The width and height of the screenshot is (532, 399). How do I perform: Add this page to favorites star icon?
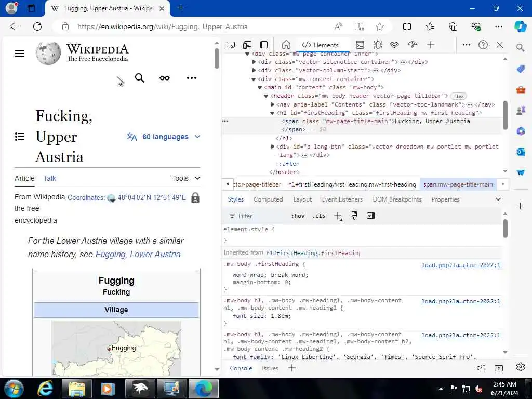[380, 26]
